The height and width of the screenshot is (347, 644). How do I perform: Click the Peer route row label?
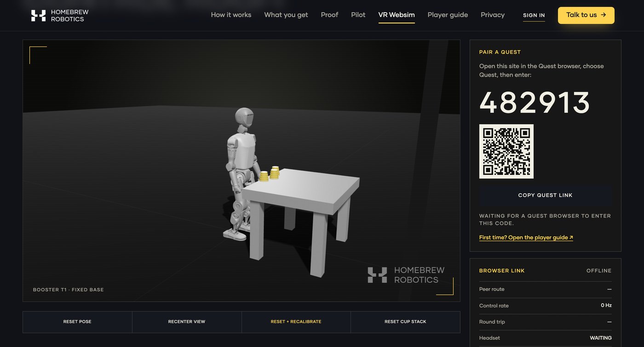492,289
